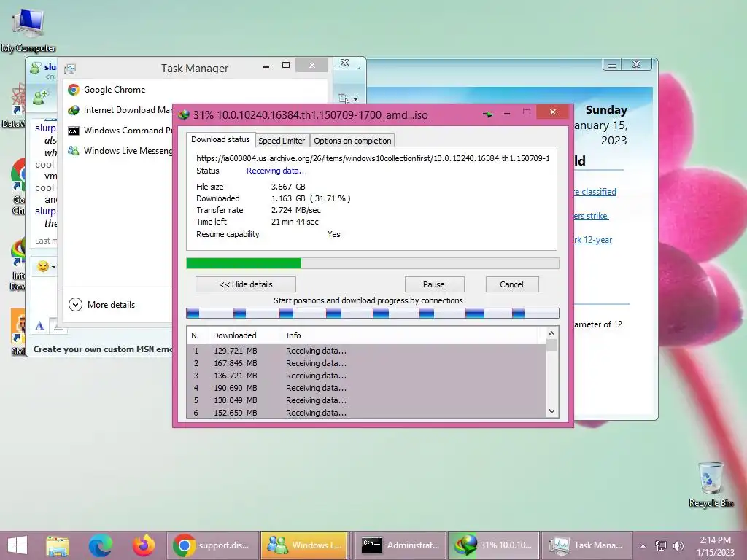Select connection row 2 with 167.846 MB
Image resolution: width=747 pixels, height=560 pixels.
click(x=366, y=363)
